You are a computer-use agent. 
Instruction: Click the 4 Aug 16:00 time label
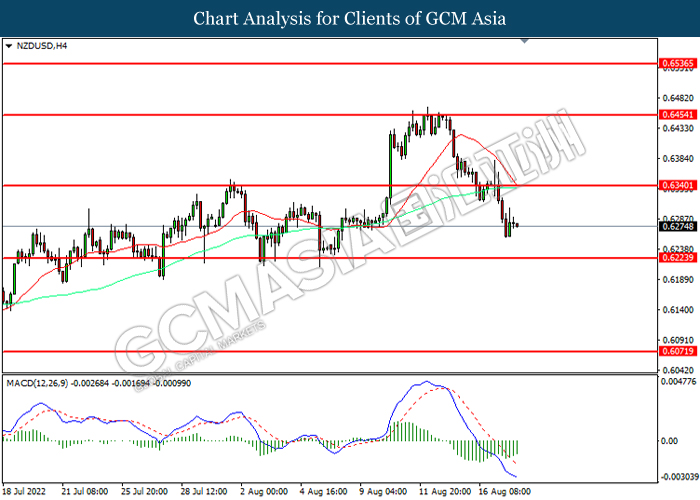point(324,492)
